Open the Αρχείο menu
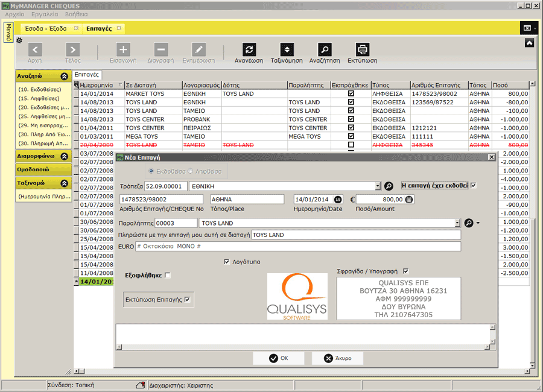The image size is (543, 392). pyautogui.click(x=14, y=14)
